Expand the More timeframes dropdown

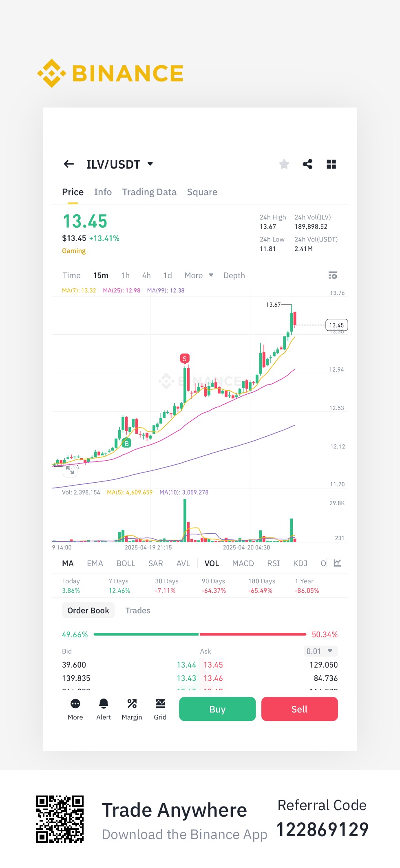point(199,276)
